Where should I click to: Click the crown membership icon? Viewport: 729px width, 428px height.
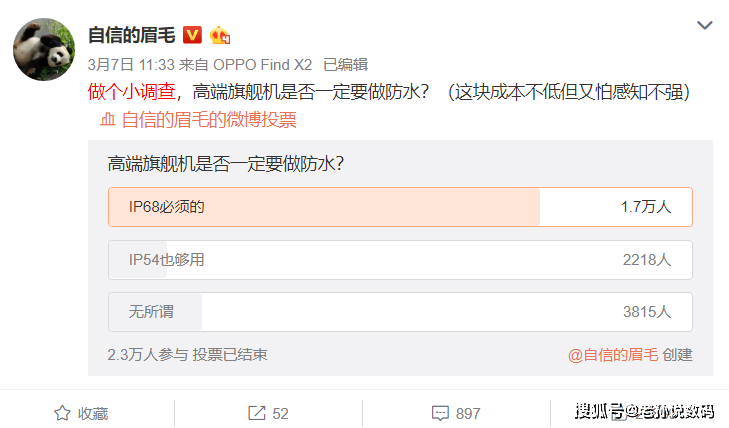click(x=220, y=35)
